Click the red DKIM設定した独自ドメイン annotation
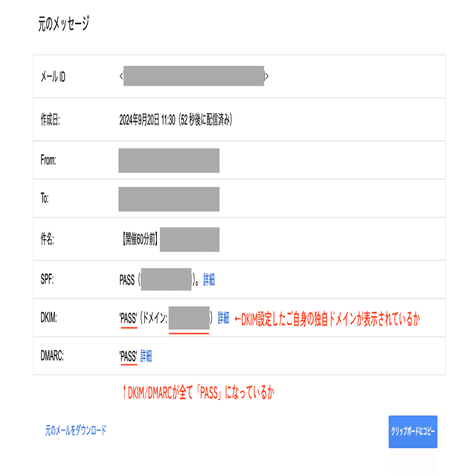Image resolution: width=476 pixels, height=476 pixels. [327, 318]
